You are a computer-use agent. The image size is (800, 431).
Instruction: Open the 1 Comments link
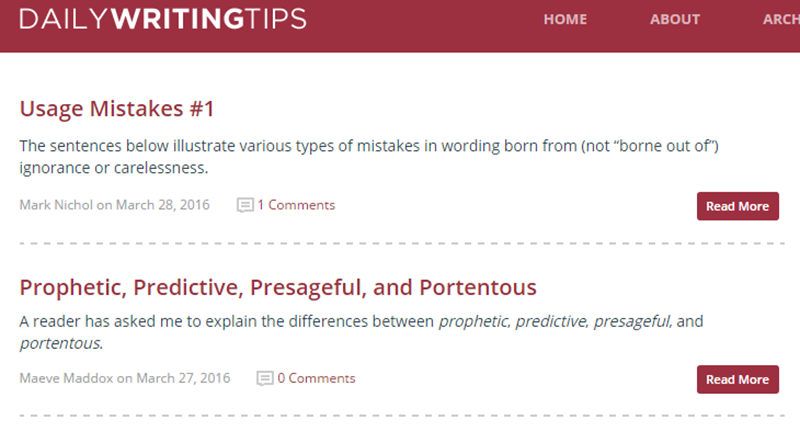(x=296, y=205)
